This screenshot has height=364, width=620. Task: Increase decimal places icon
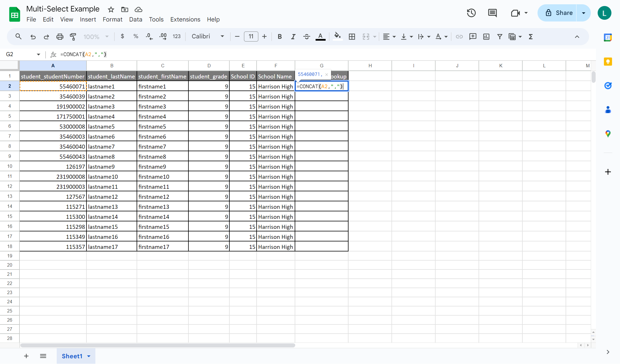pyautogui.click(x=163, y=36)
